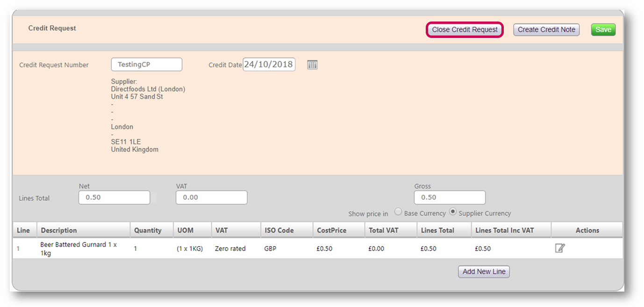Focus the Credit Request Number field
644x307 pixels.
[146, 65]
